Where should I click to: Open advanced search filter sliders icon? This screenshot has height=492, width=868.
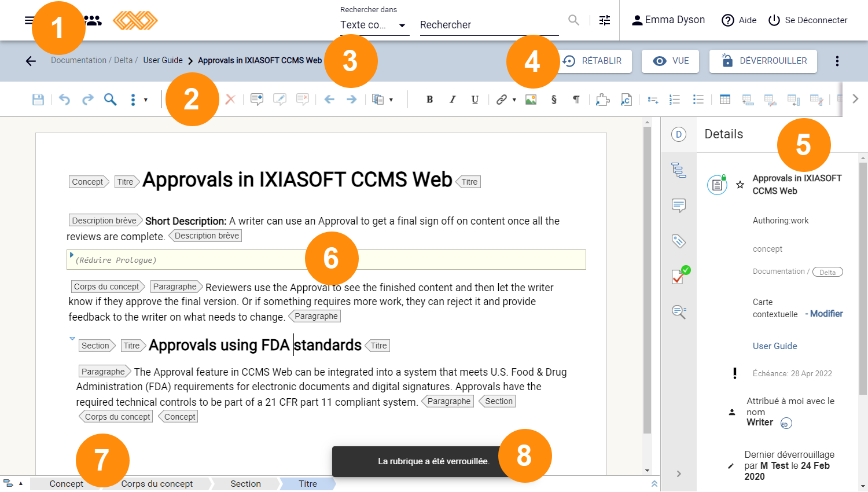click(x=605, y=20)
